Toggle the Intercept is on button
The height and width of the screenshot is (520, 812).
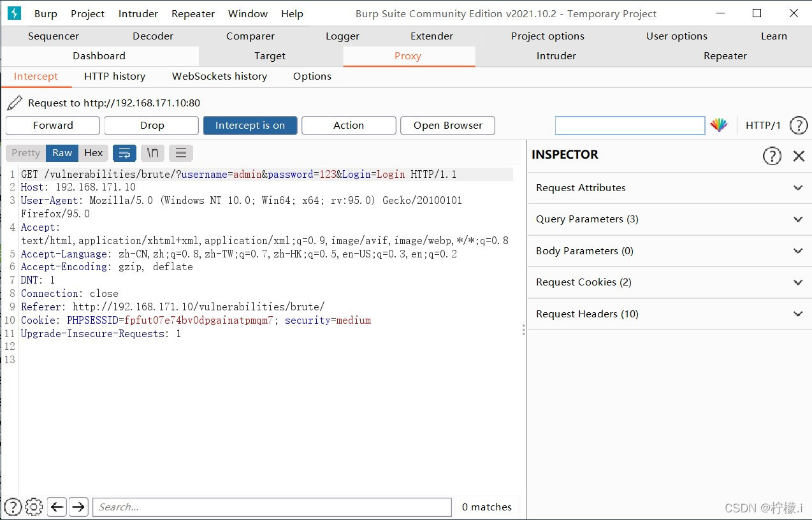pos(250,126)
